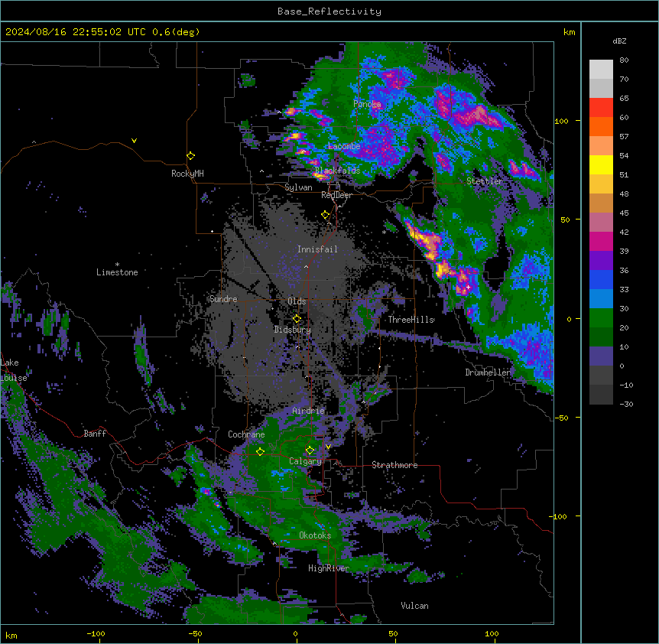Click the yellow V marker northwest of RockyMH
This screenshot has width=659, height=644.
134,141
